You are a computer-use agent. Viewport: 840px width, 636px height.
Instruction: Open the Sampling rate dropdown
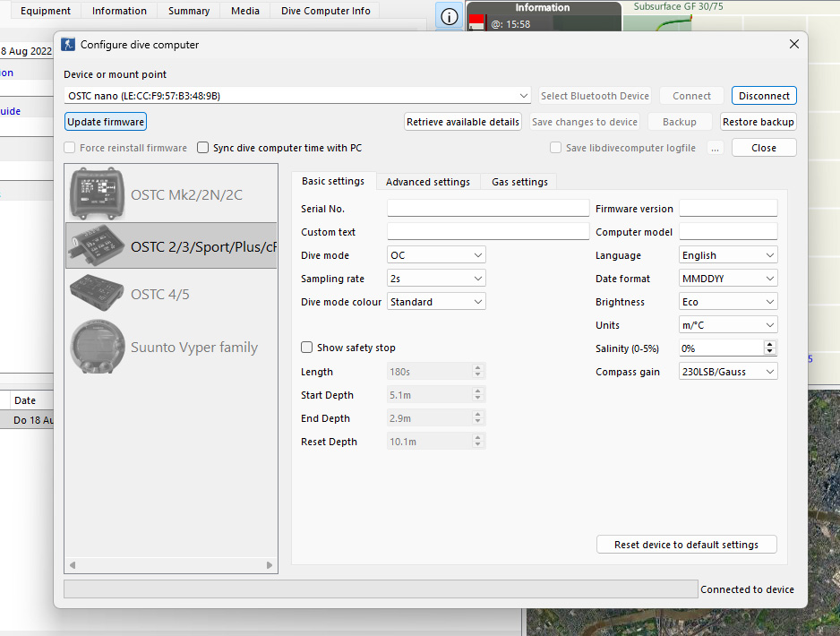point(436,278)
